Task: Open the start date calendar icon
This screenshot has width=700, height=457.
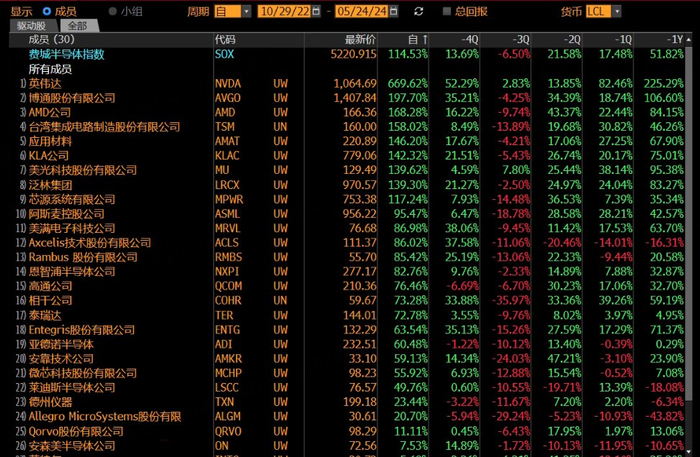Action: point(316,11)
